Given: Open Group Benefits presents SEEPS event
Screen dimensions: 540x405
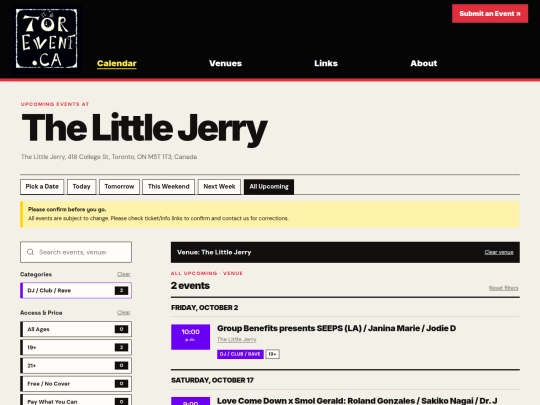Looking at the screenshot, I should 336,328.
